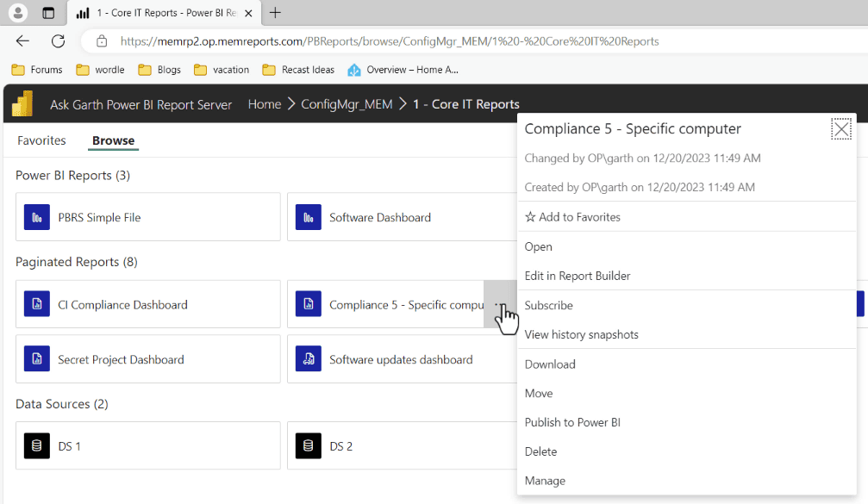Click the DS 2 label
Screen dimensions: 868x504
pos(341,446)
